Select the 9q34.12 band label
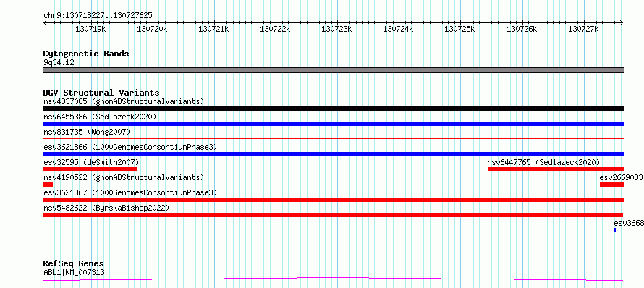This screenshot has height=288, width=644. coord(59,63)
